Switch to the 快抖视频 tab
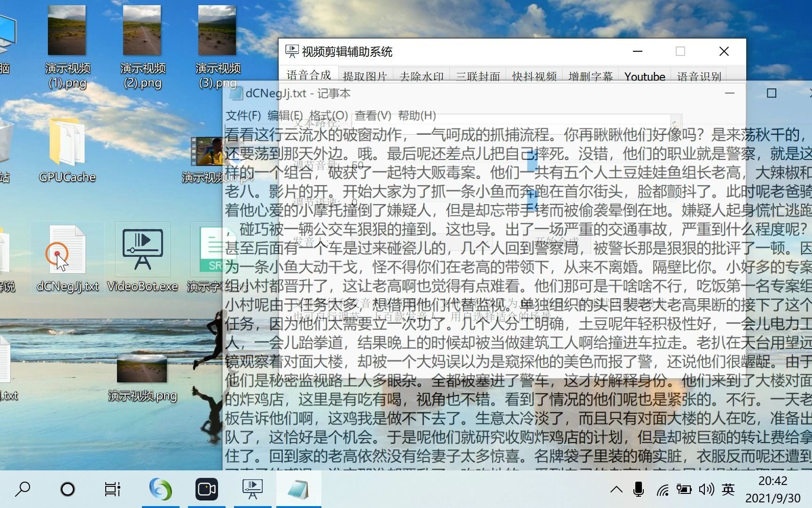Image resolution: width=812 pixels, height=508 pixels. [x=534, y=76]
